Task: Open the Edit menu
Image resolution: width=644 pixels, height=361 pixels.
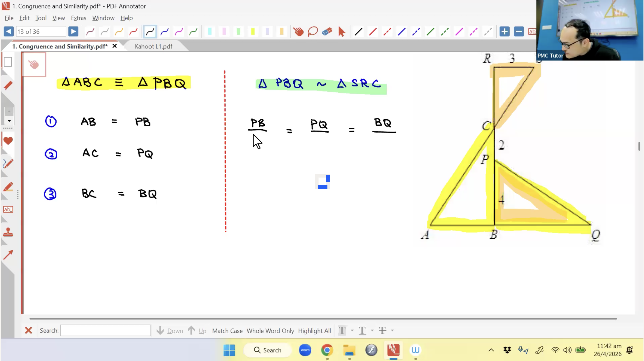Action: click(24, 18)
